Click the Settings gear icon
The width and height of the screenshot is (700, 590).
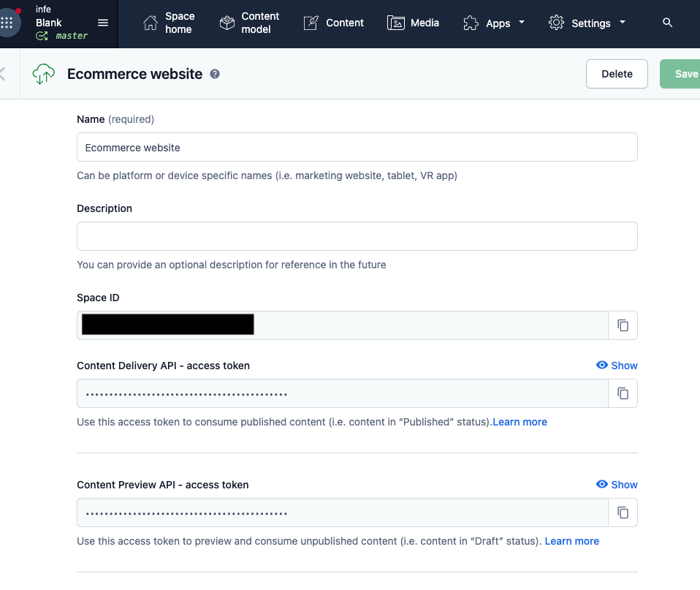point(556,23)
